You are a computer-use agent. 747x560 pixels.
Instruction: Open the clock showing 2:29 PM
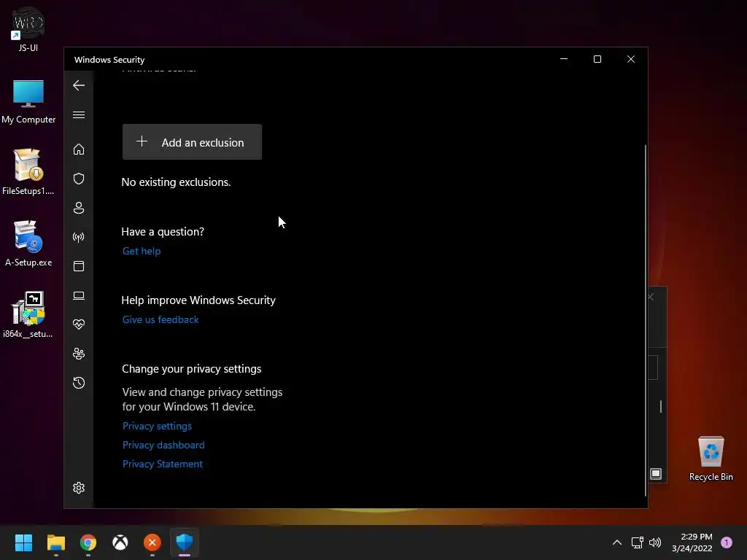[x=692, y=542]
